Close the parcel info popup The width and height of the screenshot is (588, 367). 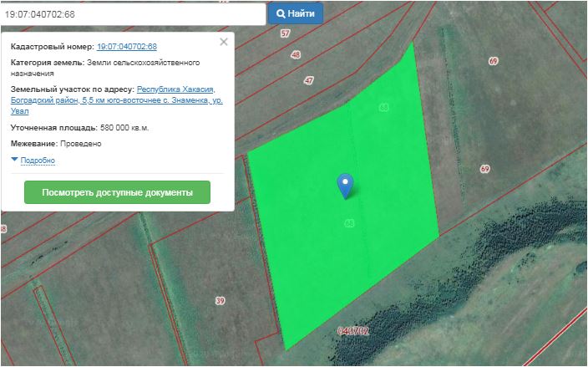tap(223, 42)
